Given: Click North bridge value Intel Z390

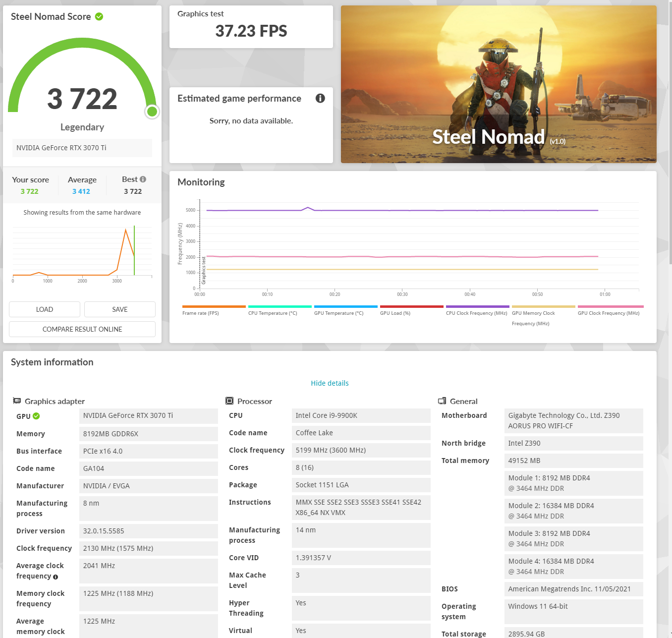Looking at the screenshot, I should tap(574, 443).
